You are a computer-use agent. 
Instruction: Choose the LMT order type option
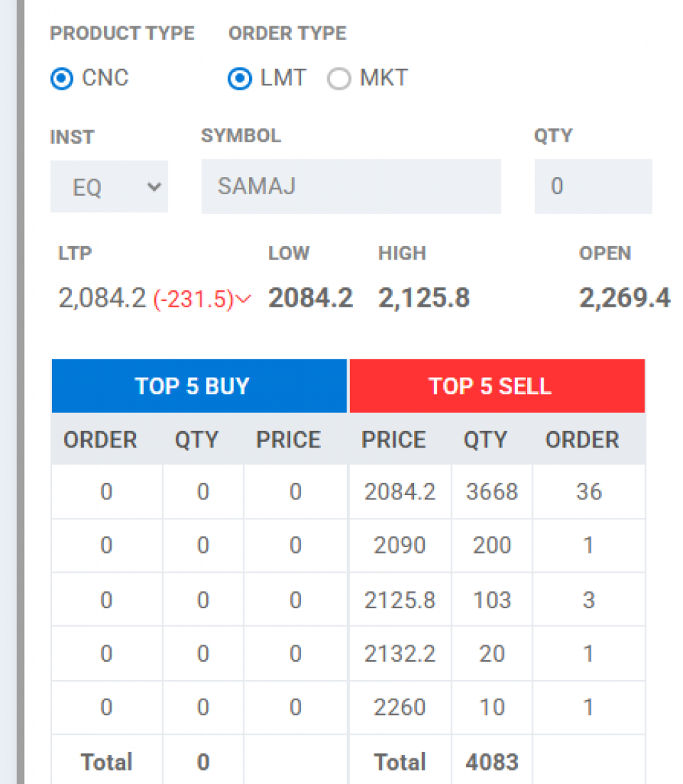coord(240,78)
